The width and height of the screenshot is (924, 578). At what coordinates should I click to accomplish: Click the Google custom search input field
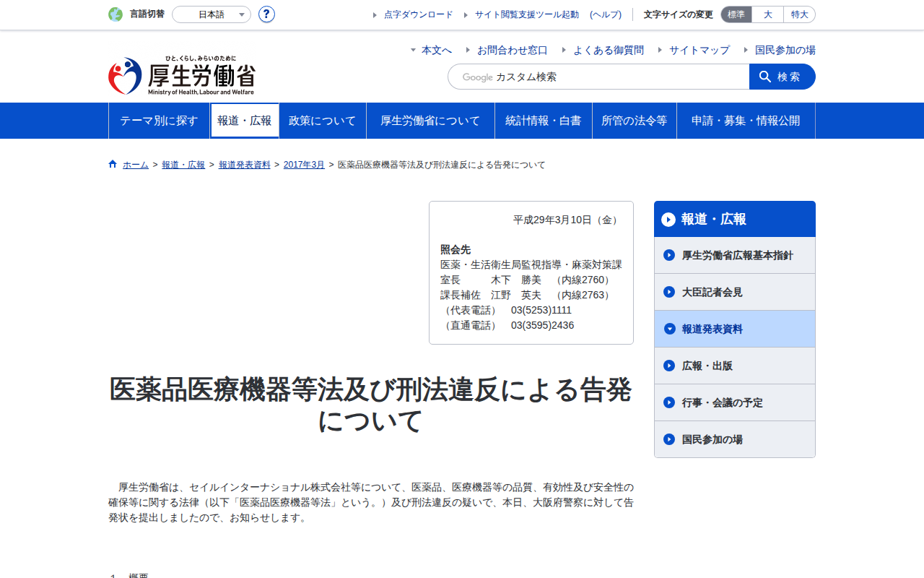598,77
